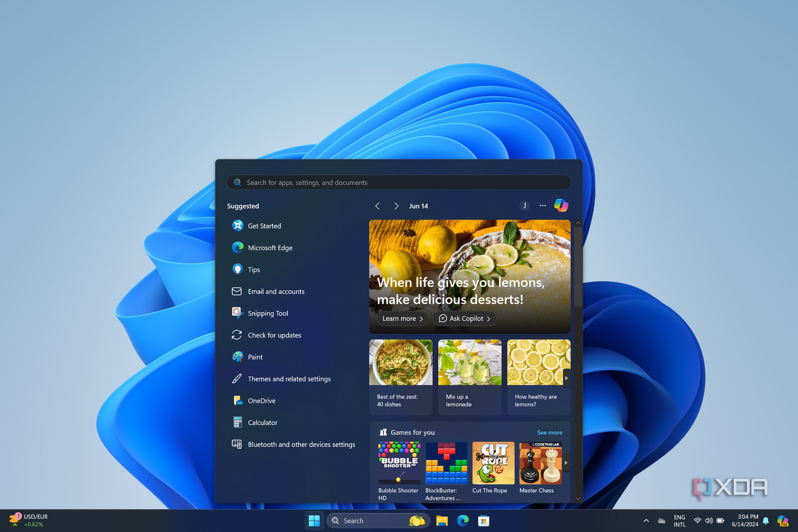This screenshot has width=798, height=532.
Task: Open Copilot from the search panel header
Action: [561, 206]
